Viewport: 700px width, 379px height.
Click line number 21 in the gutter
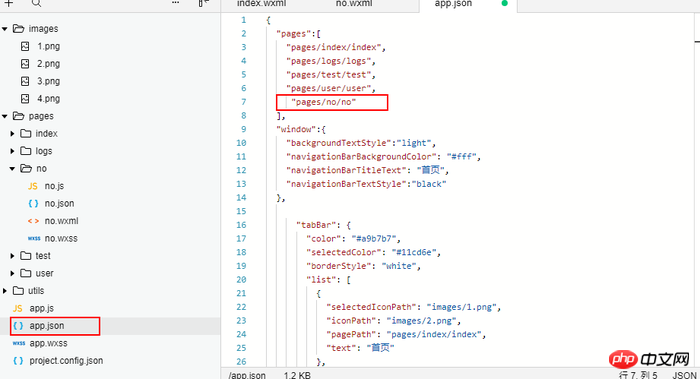(x=241, y=293)
